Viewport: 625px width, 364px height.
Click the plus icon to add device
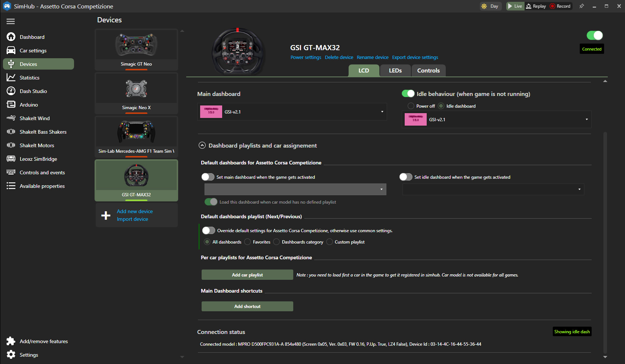[106, 215]
